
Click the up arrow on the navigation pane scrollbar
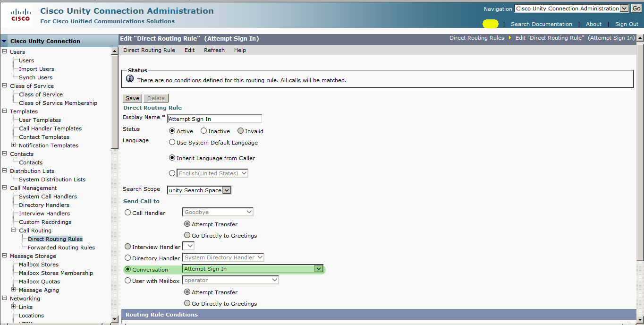(x=114, y=51)
